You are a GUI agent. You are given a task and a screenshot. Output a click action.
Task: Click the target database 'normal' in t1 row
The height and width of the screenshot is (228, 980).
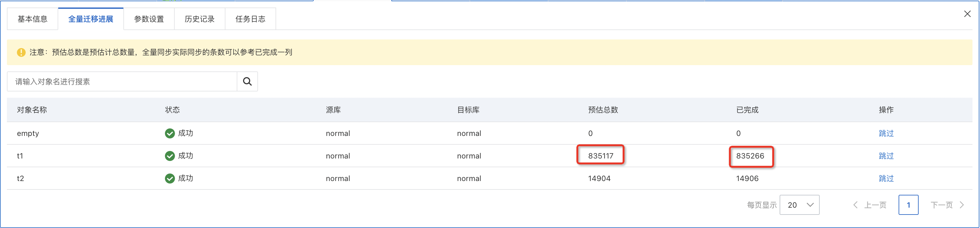click(469, 156)
